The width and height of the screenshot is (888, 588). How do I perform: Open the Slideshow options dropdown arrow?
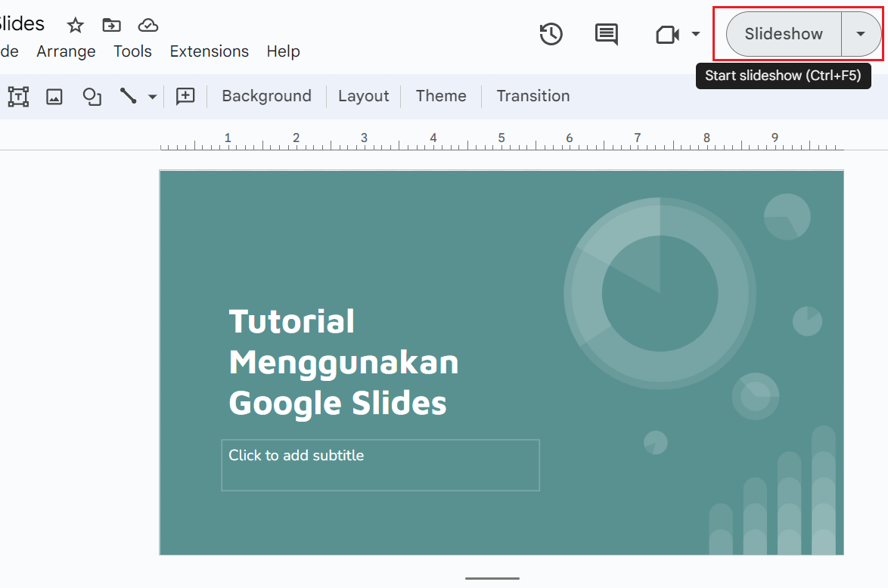pyautogui.click(x=862, y=34)
